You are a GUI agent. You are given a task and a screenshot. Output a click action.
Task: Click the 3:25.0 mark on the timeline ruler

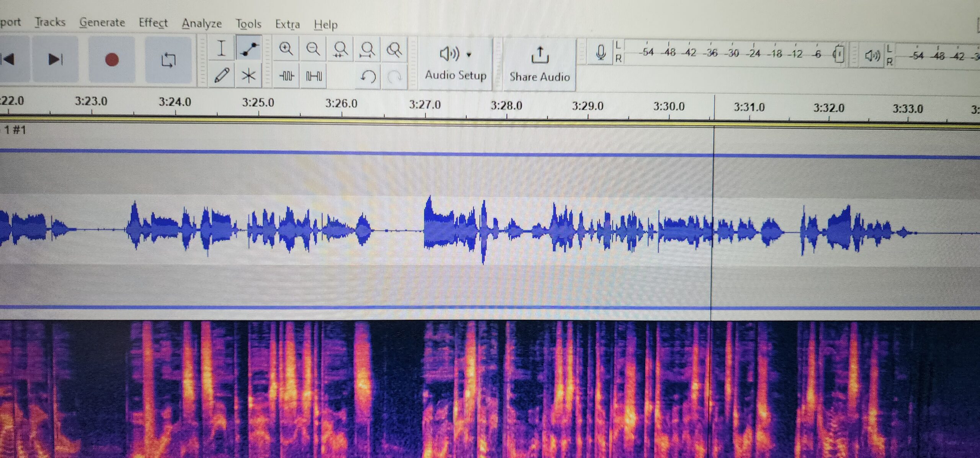tap(258, 103)
